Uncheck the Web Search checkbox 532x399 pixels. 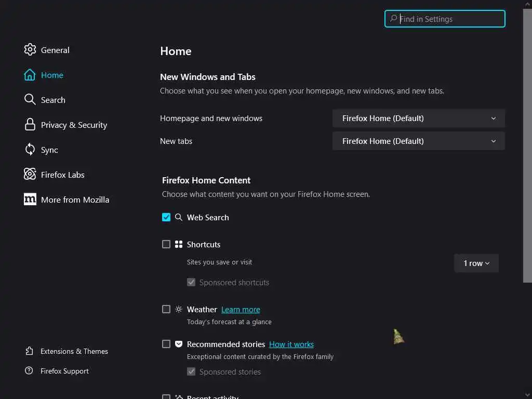166,217
